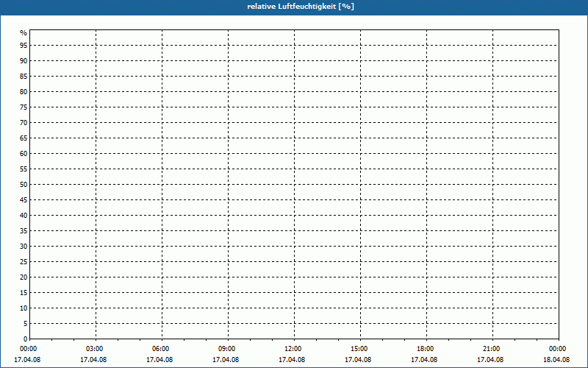Screen dimensions: 588x368
Task: Click the 95 value on the y-axis
Action: [x=24, y=46]
